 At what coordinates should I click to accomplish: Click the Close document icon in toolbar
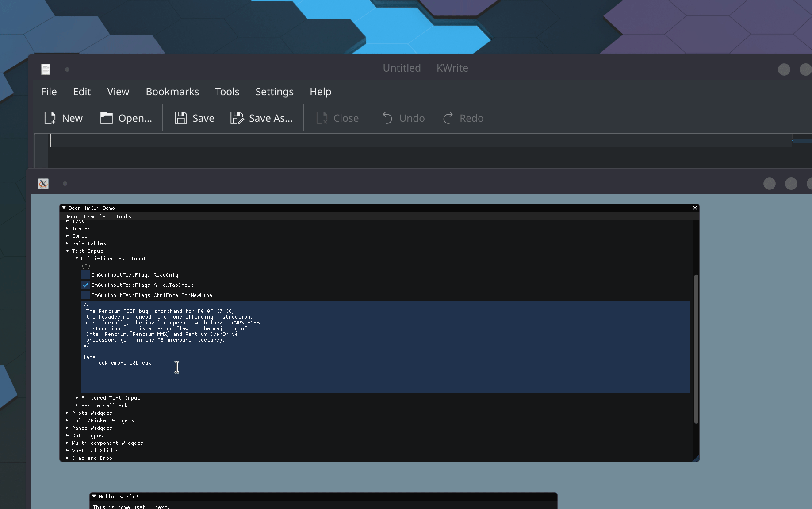coord(322,118)
